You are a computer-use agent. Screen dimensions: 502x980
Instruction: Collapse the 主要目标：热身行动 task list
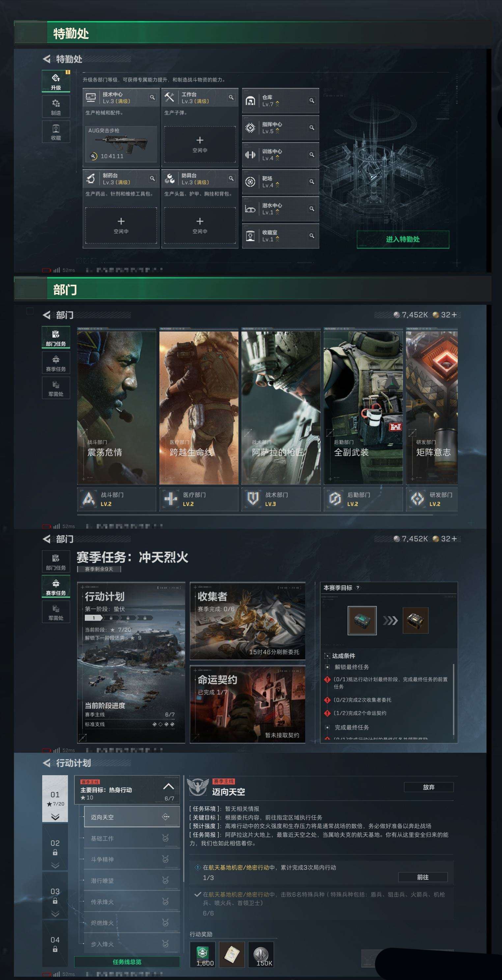click(x=168, y=786)
